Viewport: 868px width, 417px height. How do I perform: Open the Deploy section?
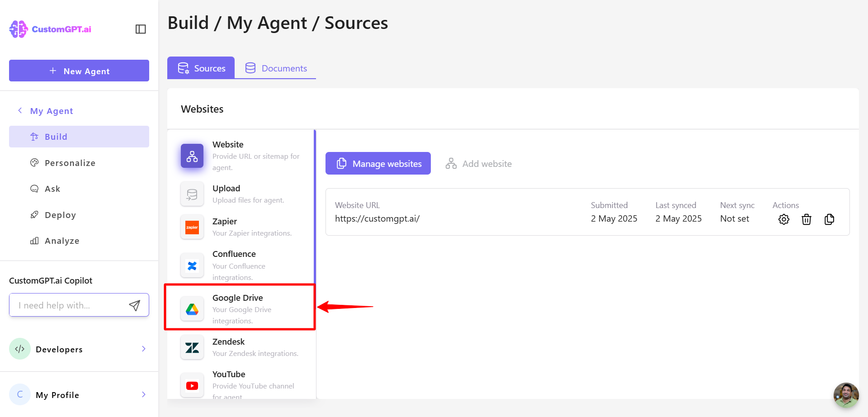coord(79,215)
